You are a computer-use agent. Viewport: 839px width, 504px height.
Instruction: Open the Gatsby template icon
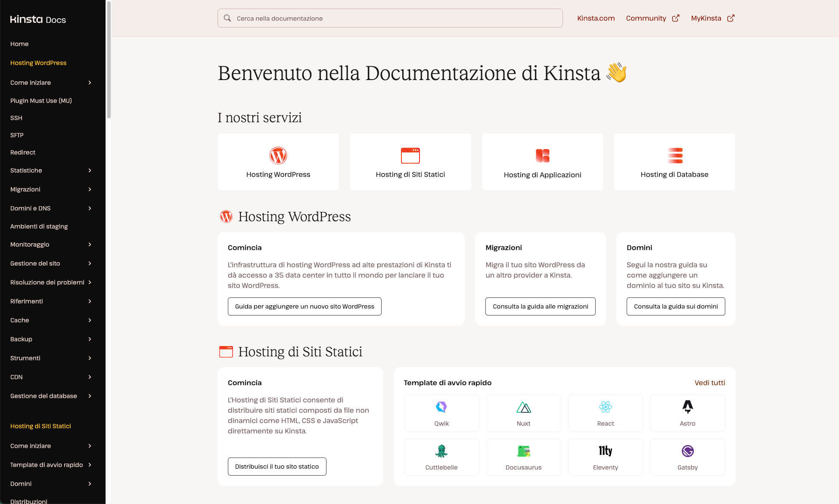click(x=687, y=451)
